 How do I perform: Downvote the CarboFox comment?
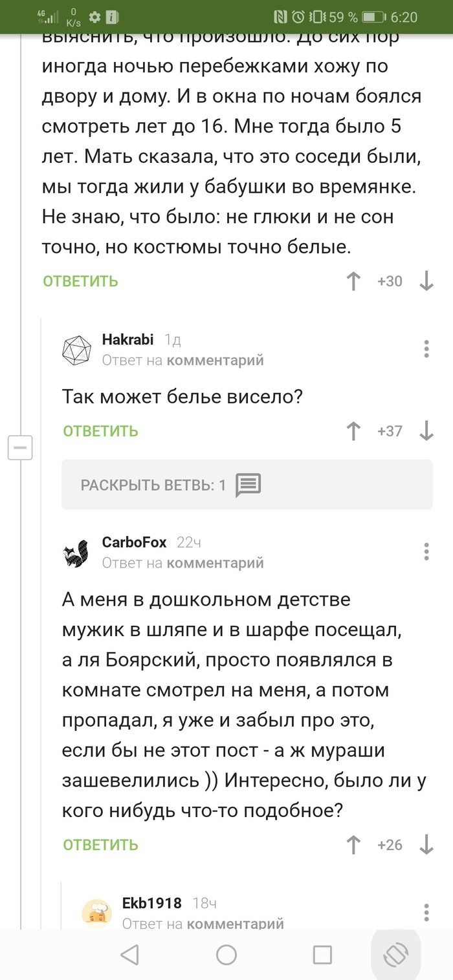pos(426,845)
